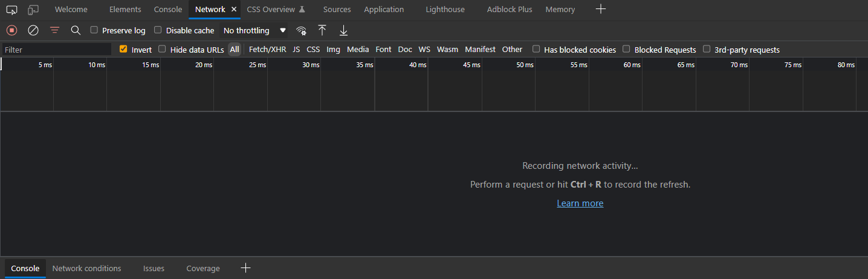The image size is (868, 279).
Task: Open the No throttling dropdown
Action: (x=254, y=30)
